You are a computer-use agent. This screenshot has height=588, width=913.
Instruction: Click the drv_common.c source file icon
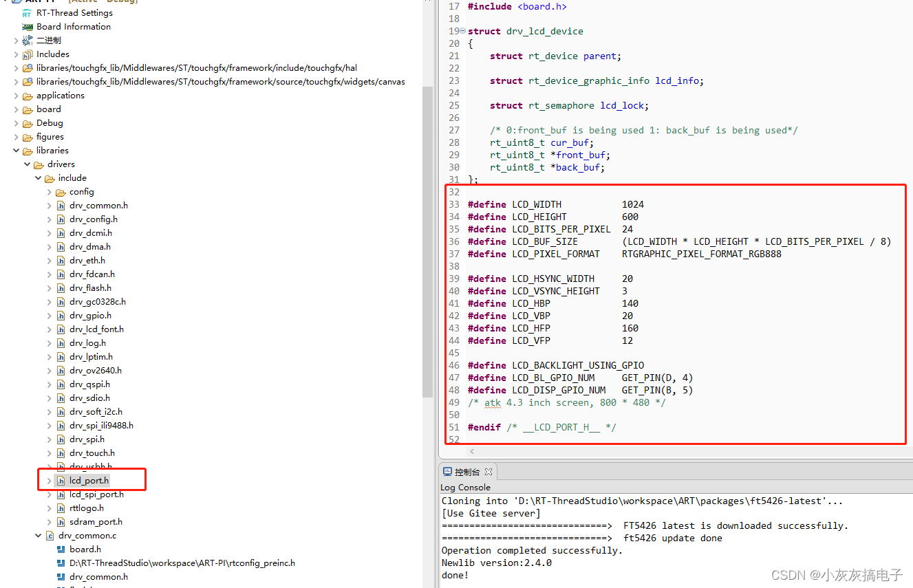tap(50, 536)
